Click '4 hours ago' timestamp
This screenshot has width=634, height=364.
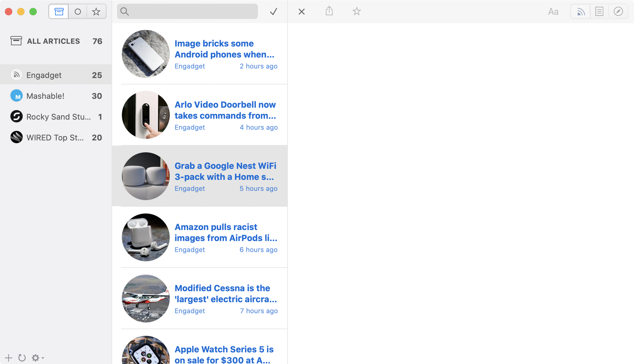259,127
